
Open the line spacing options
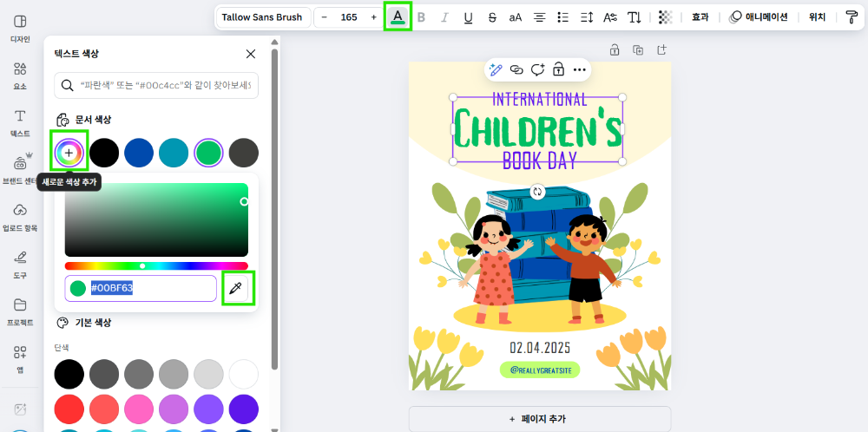click(587, 17)
